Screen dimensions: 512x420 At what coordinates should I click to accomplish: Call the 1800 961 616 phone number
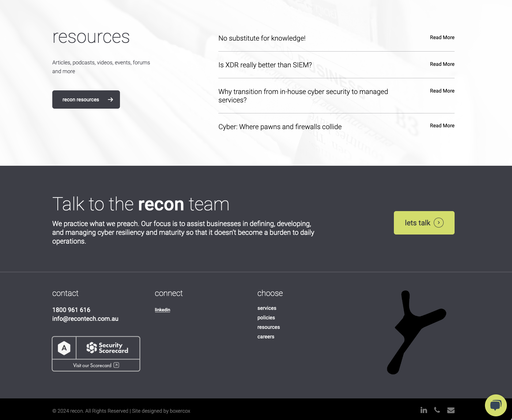pyautogui.click(x=71, y=310)
